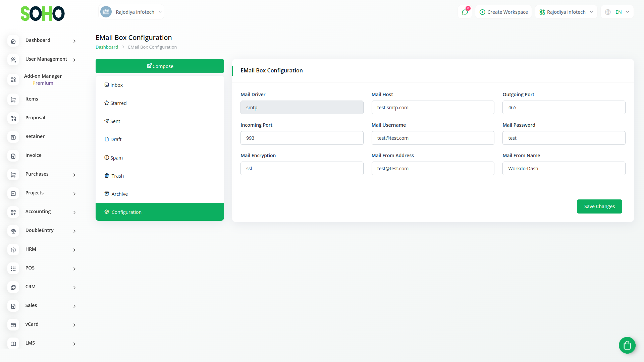
Task: Click the POS dots grid icon
Action: (13, 268)
